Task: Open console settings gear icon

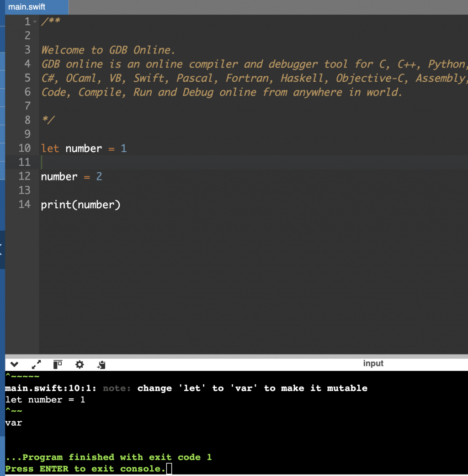Action: coord(80,364)
